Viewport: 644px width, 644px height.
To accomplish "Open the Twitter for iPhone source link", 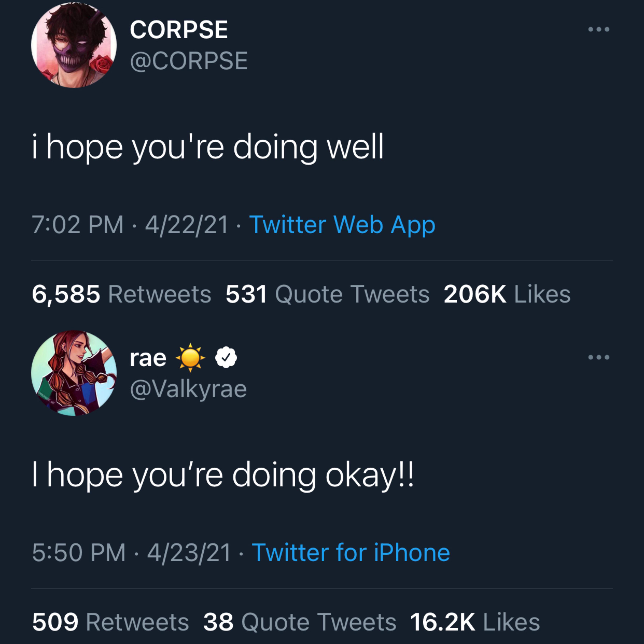I will point(351,553).
